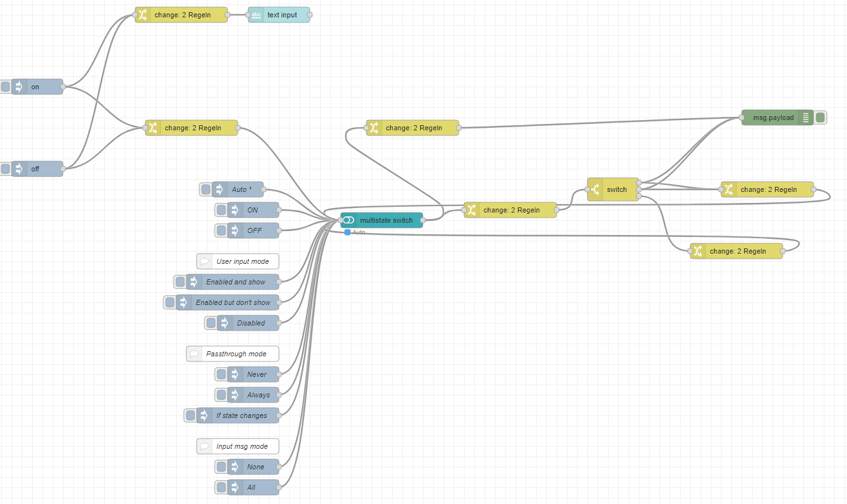This screenshot has height=504, width=847.
Task: Click arrow icon on 'Always' inject node
Action: point(235,395)
